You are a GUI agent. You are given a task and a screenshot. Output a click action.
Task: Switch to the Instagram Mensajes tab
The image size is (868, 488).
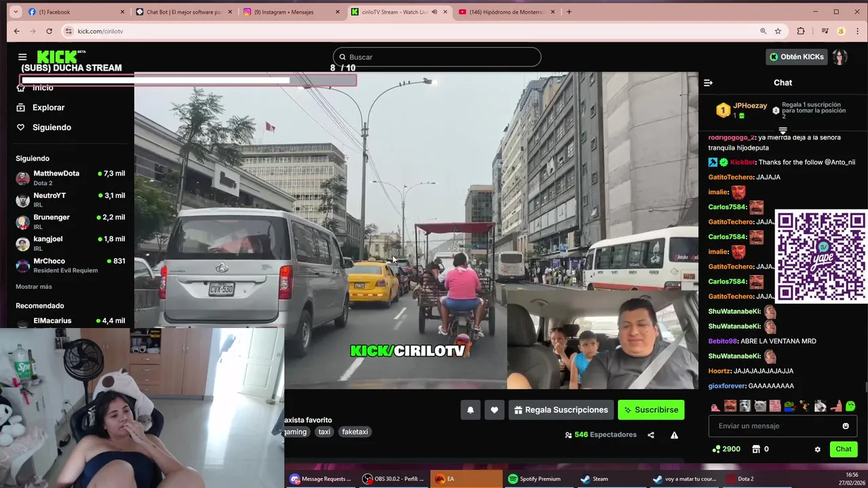point(292,12)
